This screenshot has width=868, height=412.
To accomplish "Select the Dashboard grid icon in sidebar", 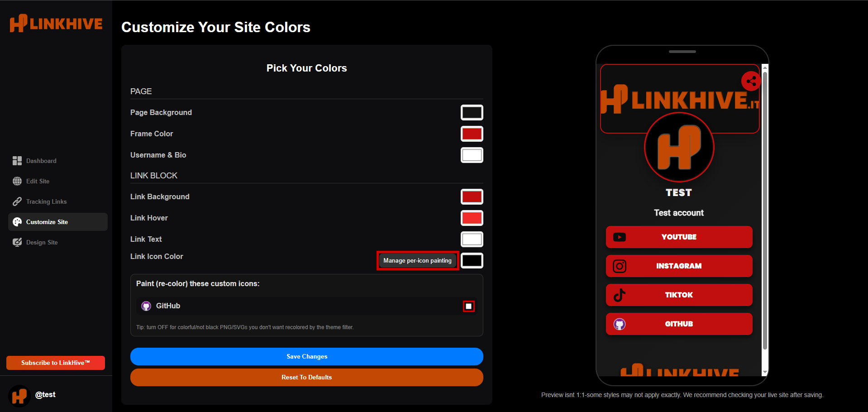I will [17, 161].
